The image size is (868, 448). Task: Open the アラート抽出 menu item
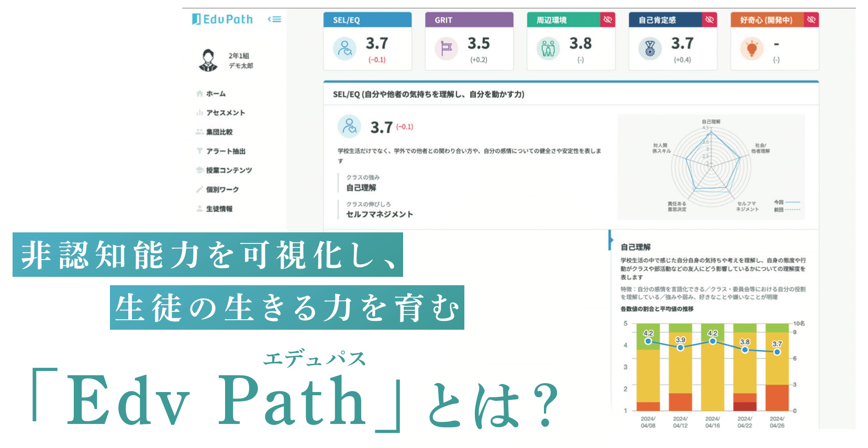[226, 151]
